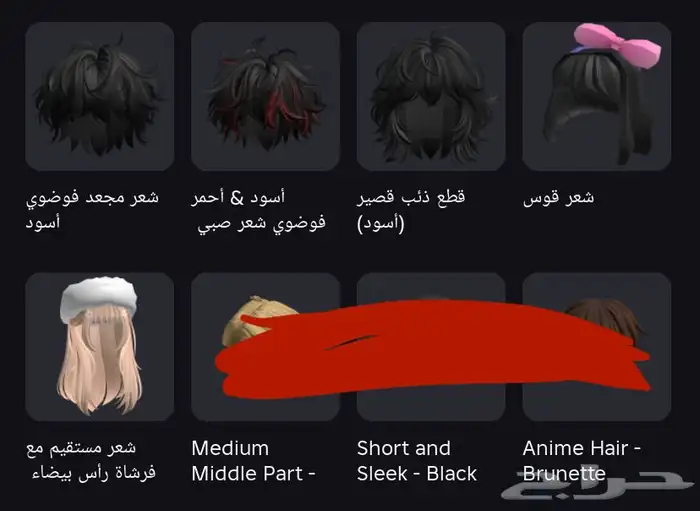
Task: Click the 'شعر مستقيم مع فرشاة رأس بيضاء' label
Action: pyautogui.click(x=91, y=460)
